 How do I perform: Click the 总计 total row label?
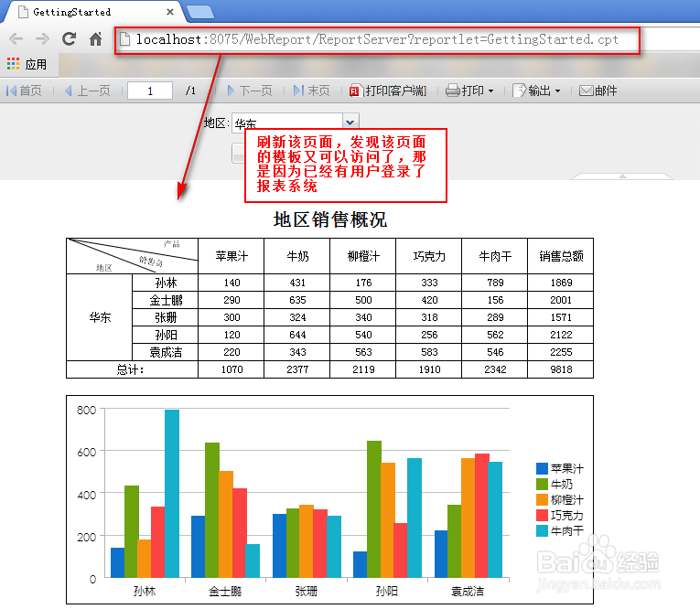pos(132,369)
